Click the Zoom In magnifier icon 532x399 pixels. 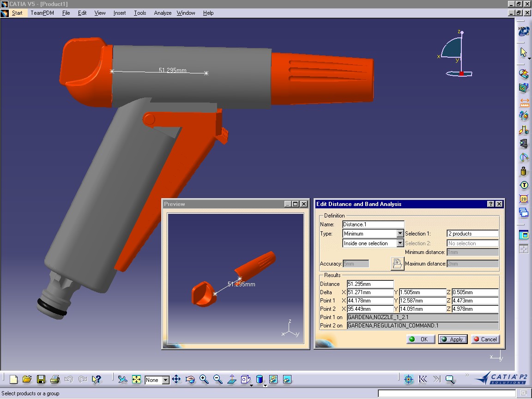click(x=204, y=380)
